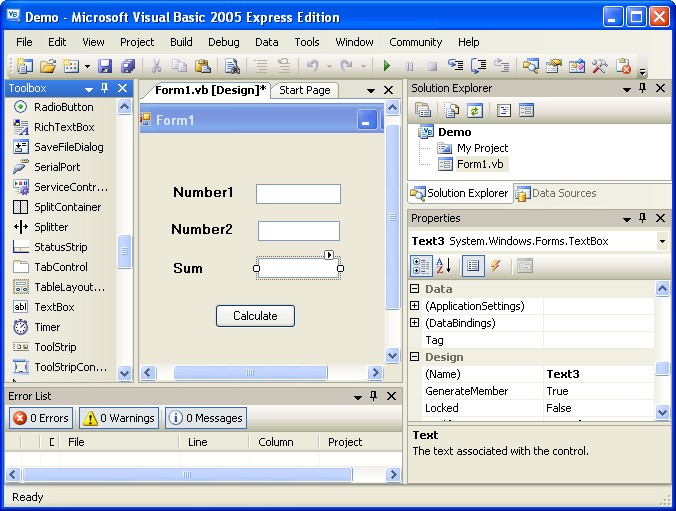
Task: Expand the (ApplicationSettings) property
Action: (414, 306)
